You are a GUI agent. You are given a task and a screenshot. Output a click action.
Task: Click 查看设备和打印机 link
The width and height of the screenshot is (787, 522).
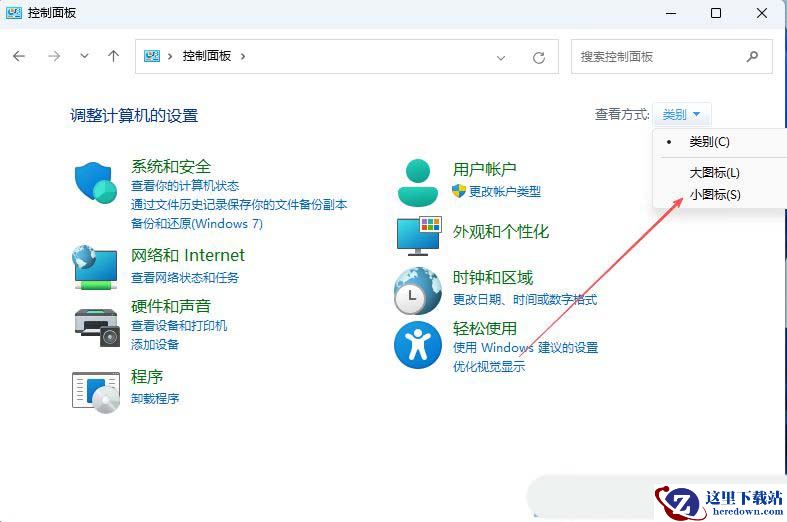point(179,326)
